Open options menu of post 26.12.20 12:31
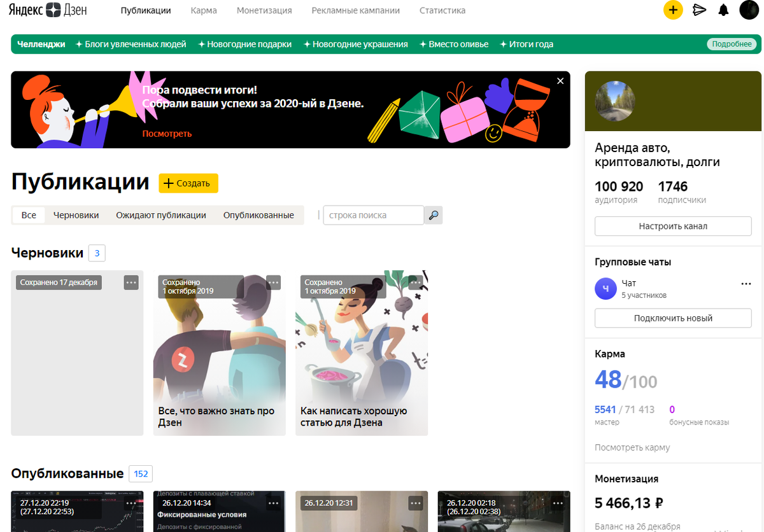The width and height of the screenshot is (764, 532). (x=416, y=503)
